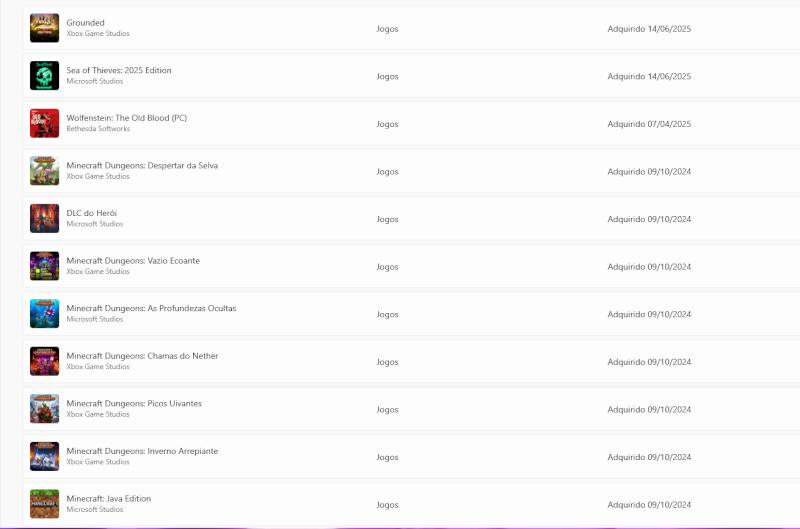This screenshot has width=800, height=529.
Task: Select Wolfenstein: The Old Blood icon
Action: [x=45, y=123]
